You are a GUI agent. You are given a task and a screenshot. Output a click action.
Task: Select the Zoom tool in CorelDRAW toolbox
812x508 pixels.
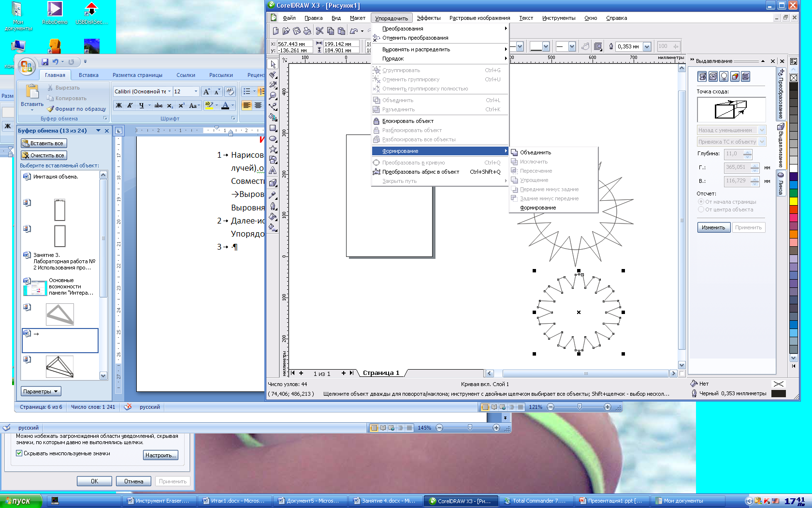point(273,96)
